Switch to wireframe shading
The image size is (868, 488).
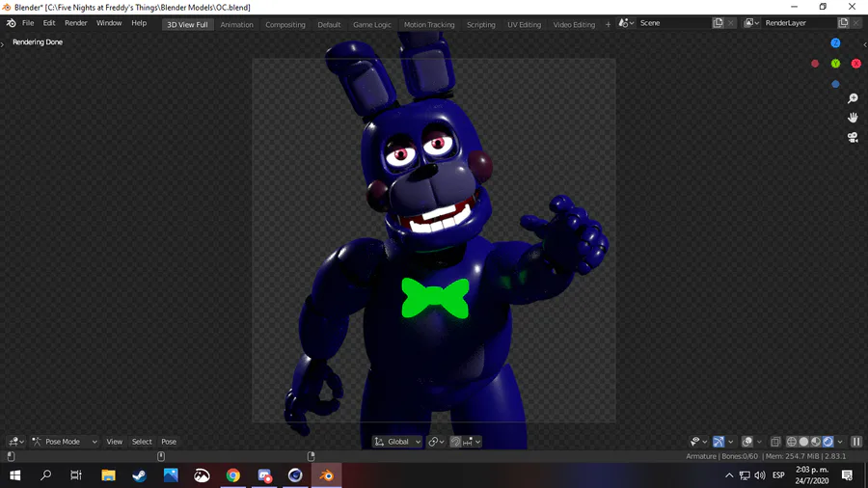pos(792,442)
